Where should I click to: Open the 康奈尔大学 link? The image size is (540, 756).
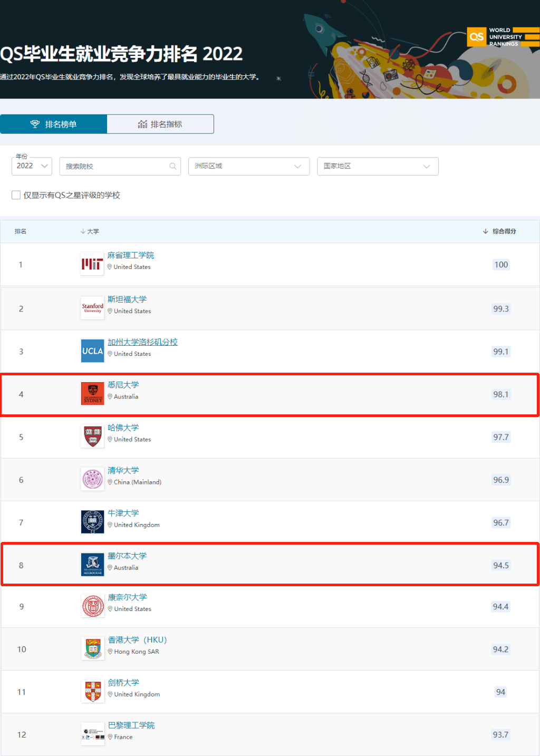click(128, 597)
